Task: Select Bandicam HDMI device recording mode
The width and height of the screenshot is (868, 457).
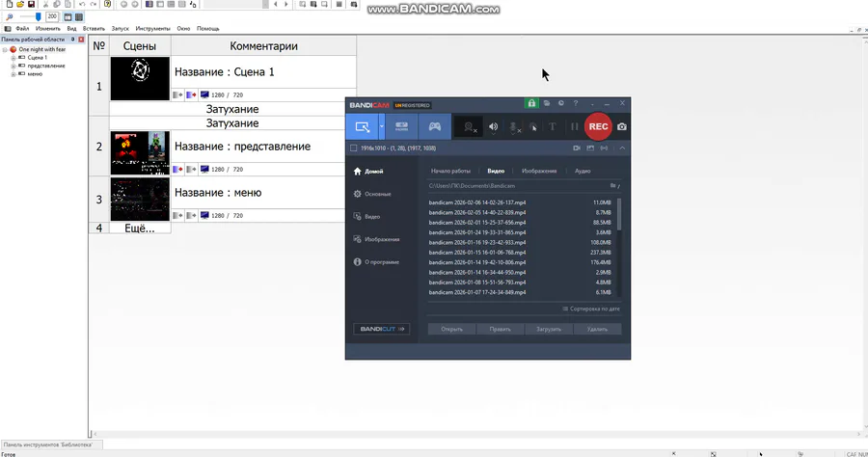Action: point(401,126)
